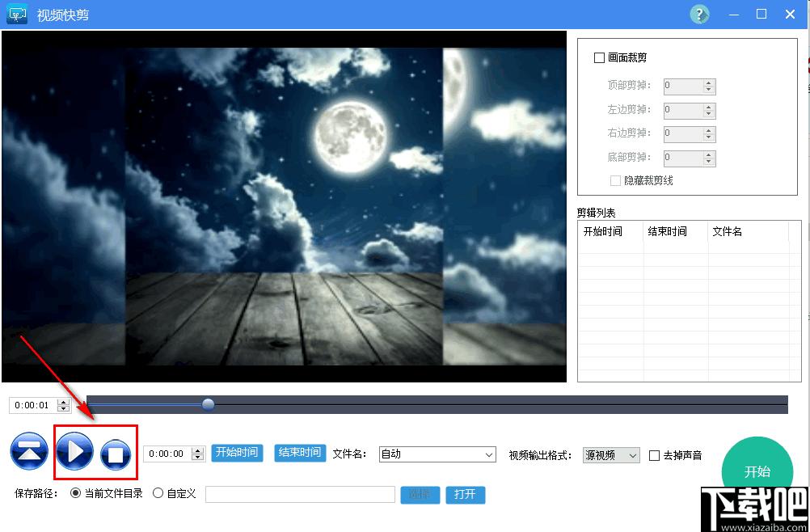Click the 开始时间 column header

(x=603, y=231)
